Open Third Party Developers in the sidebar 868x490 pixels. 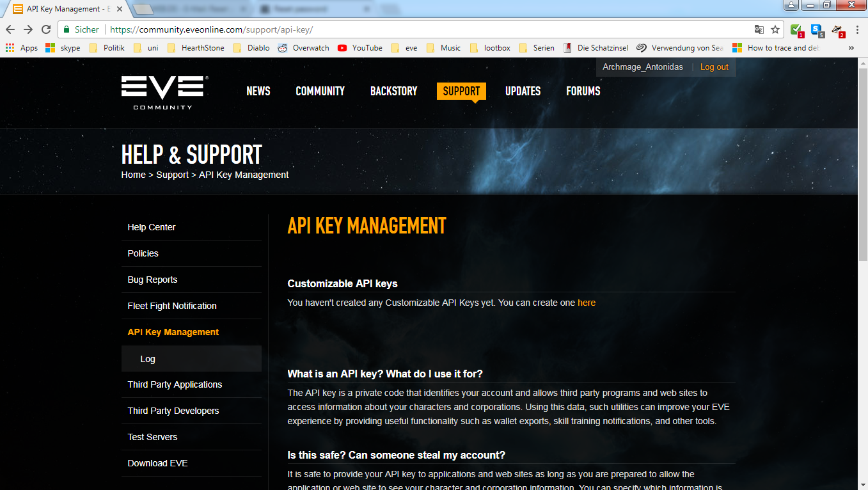tap(191, 411)
